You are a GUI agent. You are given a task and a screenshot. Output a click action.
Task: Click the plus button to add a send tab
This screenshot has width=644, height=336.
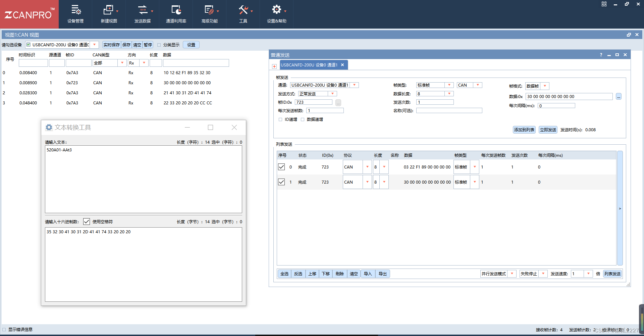(x=274, y=66)
